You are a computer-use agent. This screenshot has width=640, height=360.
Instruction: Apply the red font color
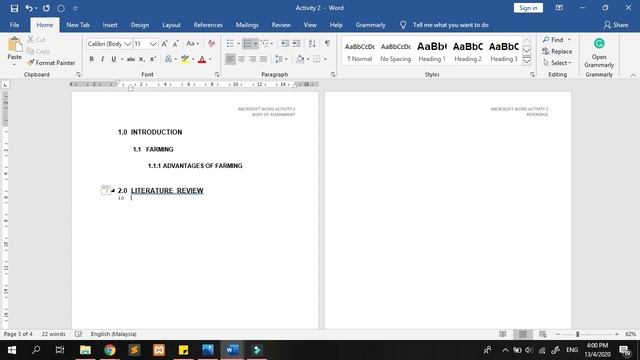pyautogui.click(x=202, y=59)
